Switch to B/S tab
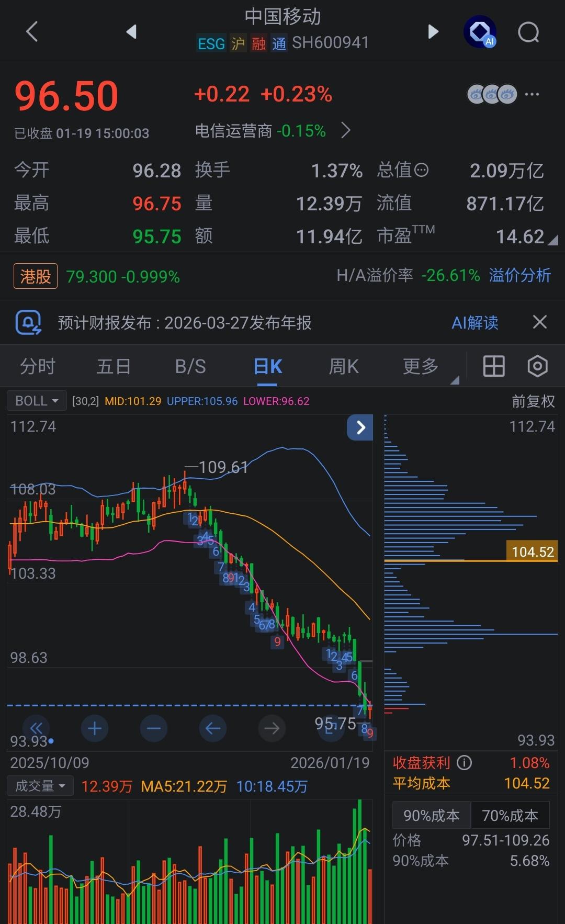Viewport: 565px width, 924px height. coord(190,366)
